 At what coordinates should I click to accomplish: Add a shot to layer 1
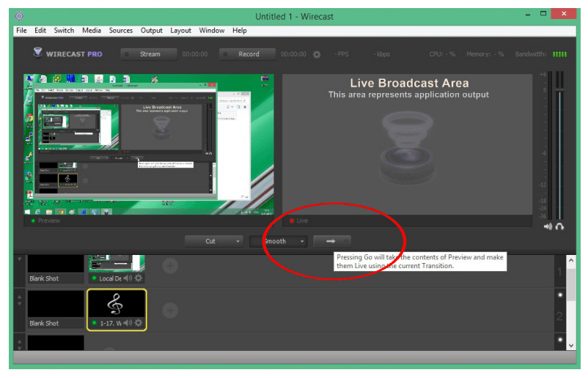(x=170, y=266)
